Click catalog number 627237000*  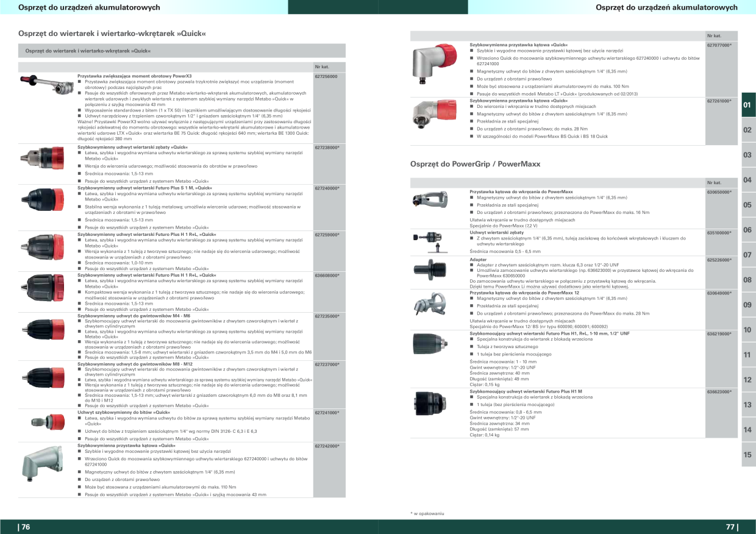(327, 364)
